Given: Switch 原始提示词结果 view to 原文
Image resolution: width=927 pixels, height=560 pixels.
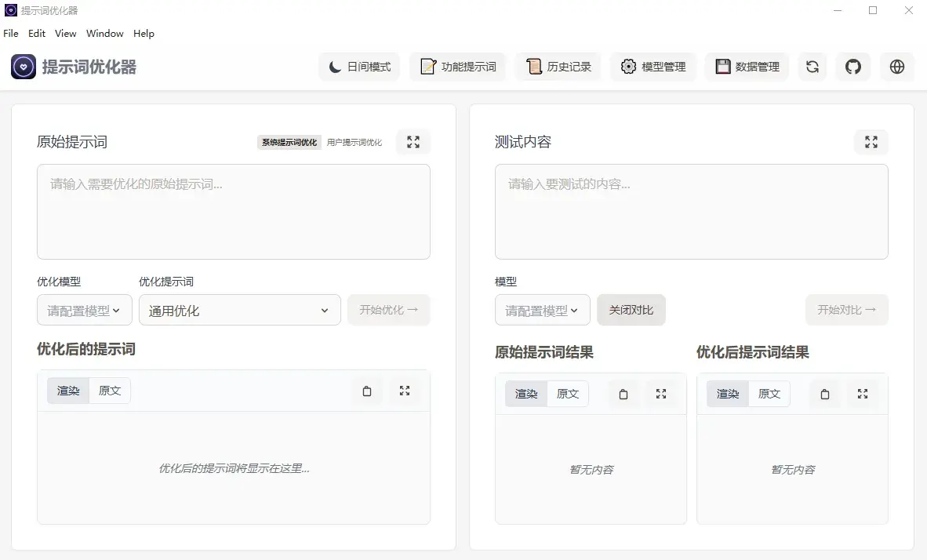Looking at the screenshot, I should pyautogui.click(x=568, y=394).
